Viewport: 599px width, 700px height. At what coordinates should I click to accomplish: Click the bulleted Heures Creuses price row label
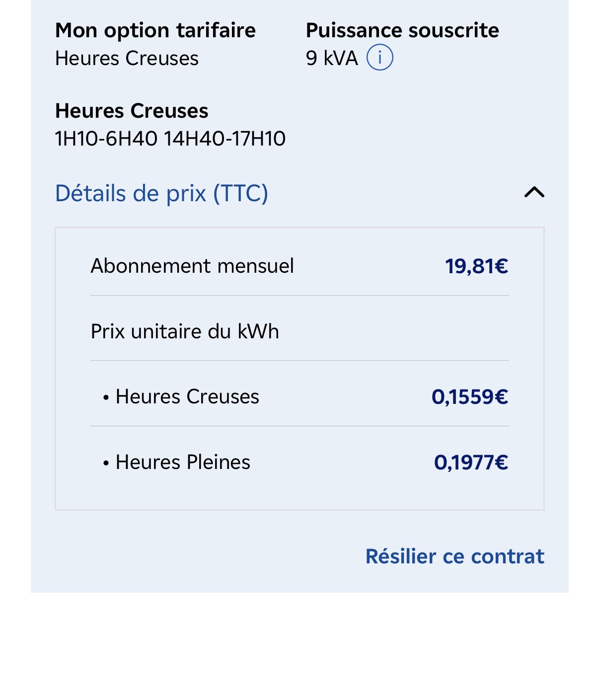187,396
